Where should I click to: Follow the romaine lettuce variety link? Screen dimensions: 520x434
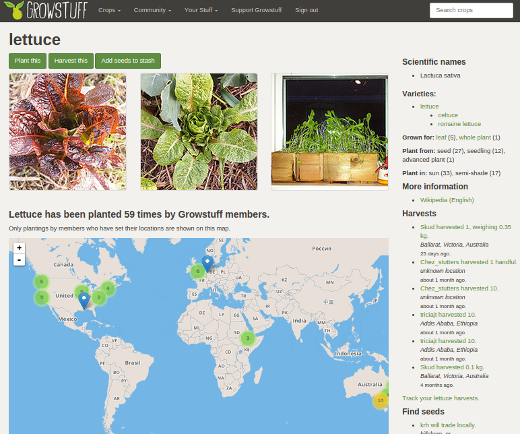point(459,124)
